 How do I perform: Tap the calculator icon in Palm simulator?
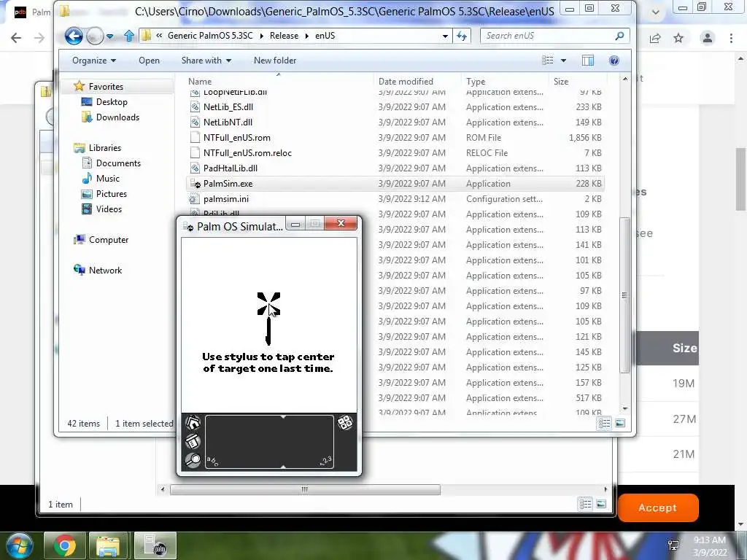click(x=345, y=422)
